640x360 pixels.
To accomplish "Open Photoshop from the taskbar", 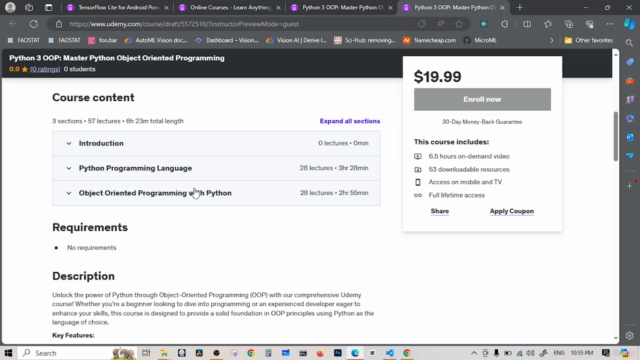I will point(338,353).
